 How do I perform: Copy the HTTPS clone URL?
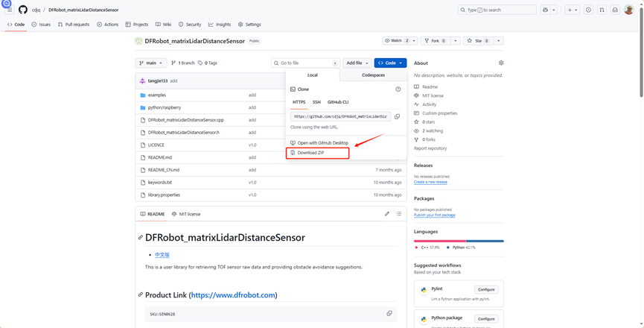tap(397, 116)
